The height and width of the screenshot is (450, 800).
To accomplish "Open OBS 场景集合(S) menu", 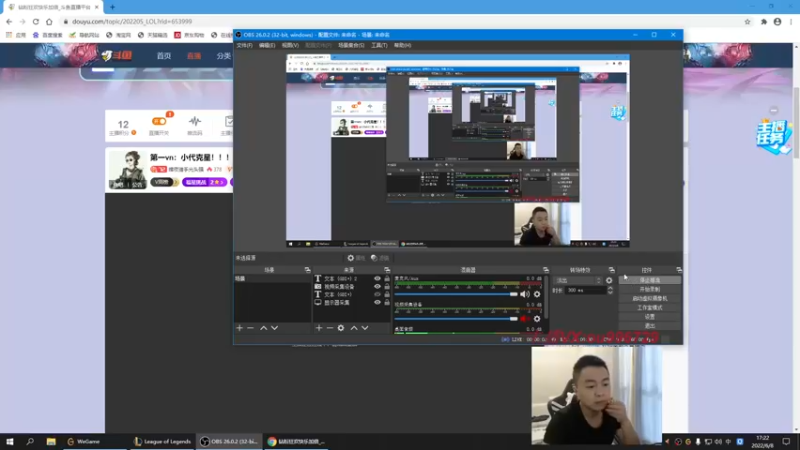I will [351, 45].
